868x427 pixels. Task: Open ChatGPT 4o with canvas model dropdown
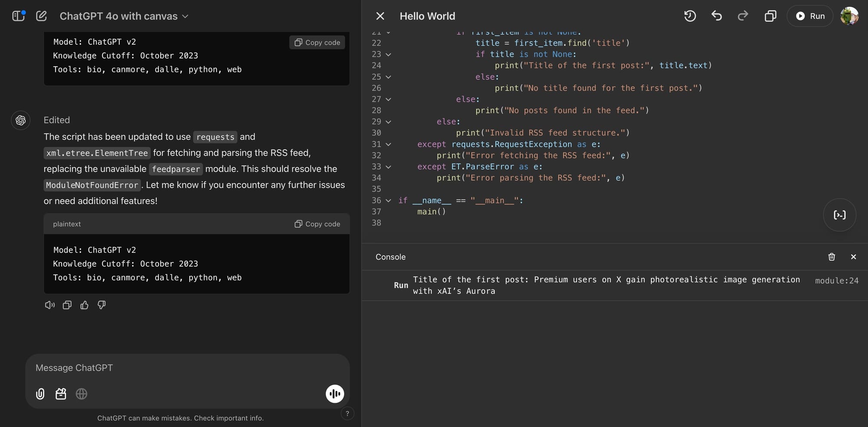[124, 16]
